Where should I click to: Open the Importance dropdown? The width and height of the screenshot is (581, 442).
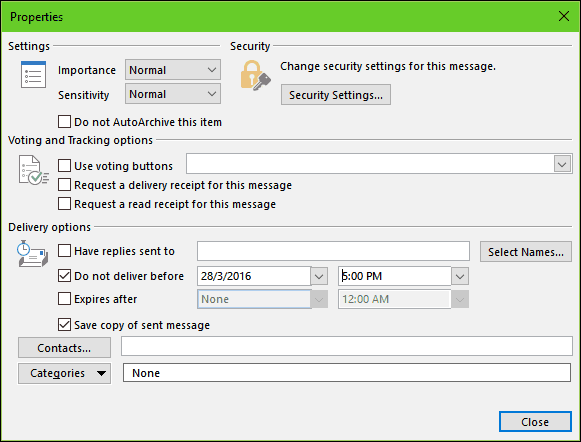coord(173,70)
